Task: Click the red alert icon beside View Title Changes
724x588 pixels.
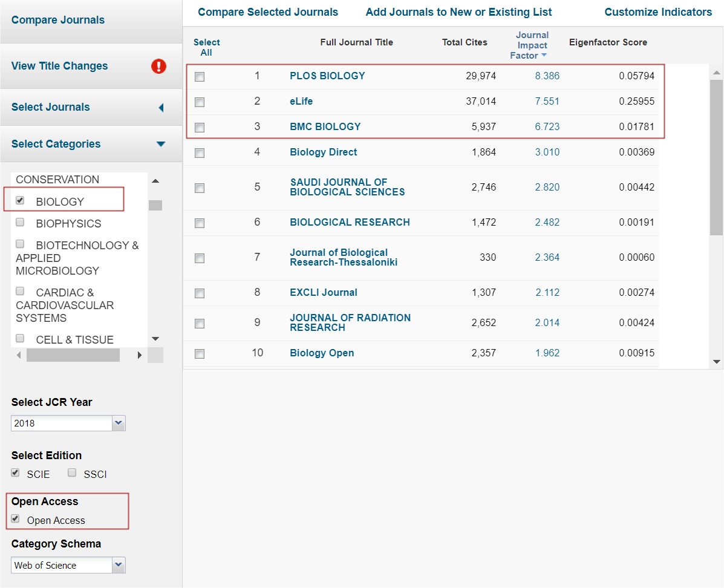Action: pyautogui.click(x=158, y=66)
